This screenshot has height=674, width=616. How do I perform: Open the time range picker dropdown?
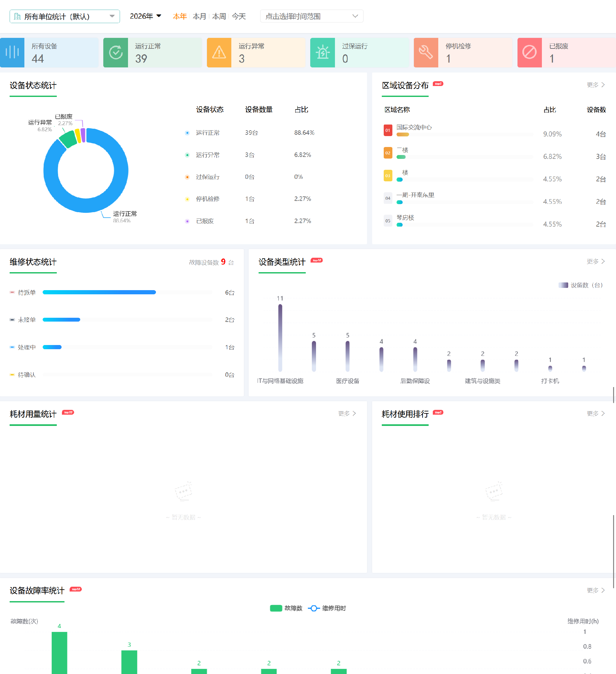tap(312, 16)
